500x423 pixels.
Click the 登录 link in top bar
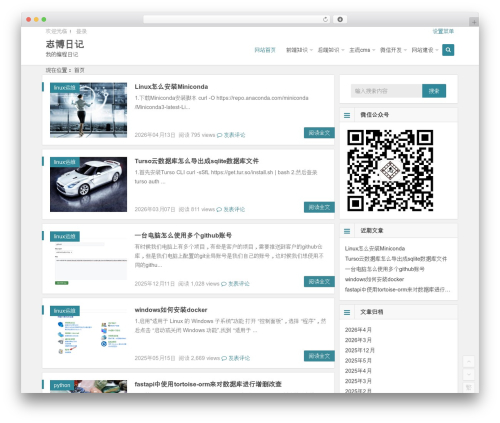tap(81, 31)
